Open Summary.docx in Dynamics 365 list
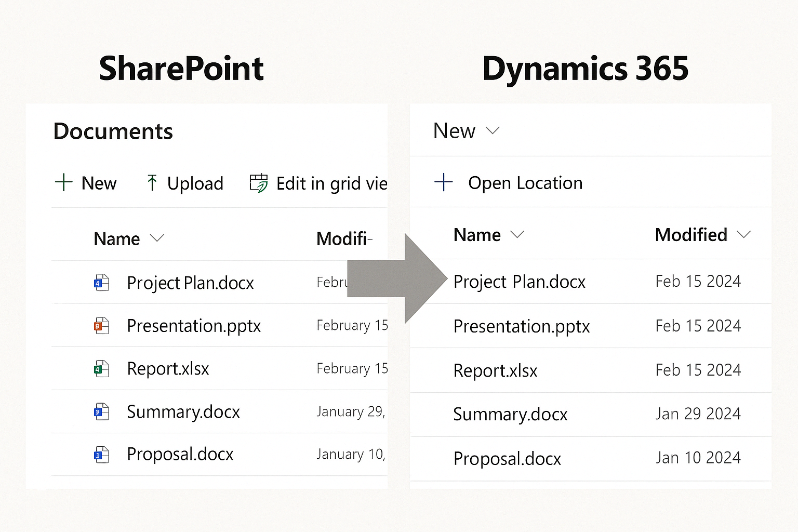The width and height of the screenshot is (798, 532). pos(510,415)
